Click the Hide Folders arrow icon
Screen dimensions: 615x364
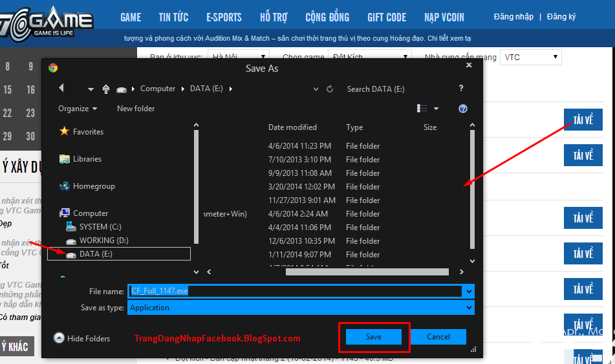tap(59, 337)
